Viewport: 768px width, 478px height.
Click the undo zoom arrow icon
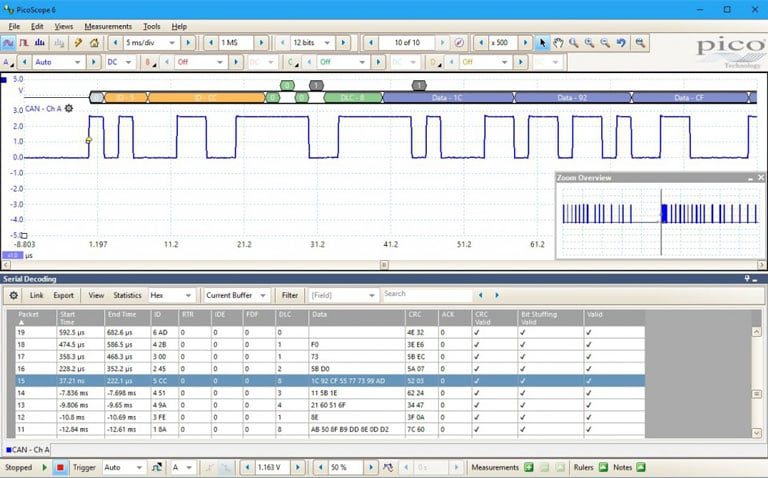(621, 43)
